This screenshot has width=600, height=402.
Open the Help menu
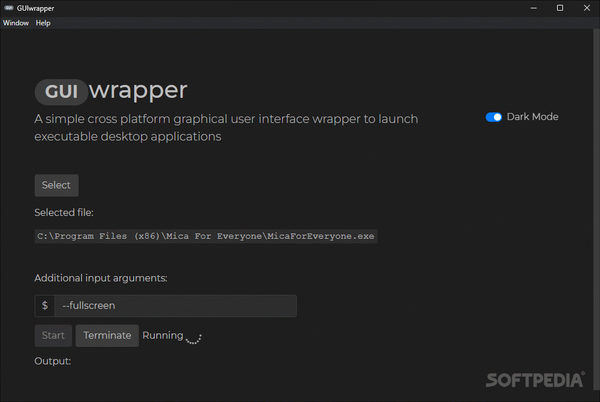pyautogui.click(x=43, y=23)
